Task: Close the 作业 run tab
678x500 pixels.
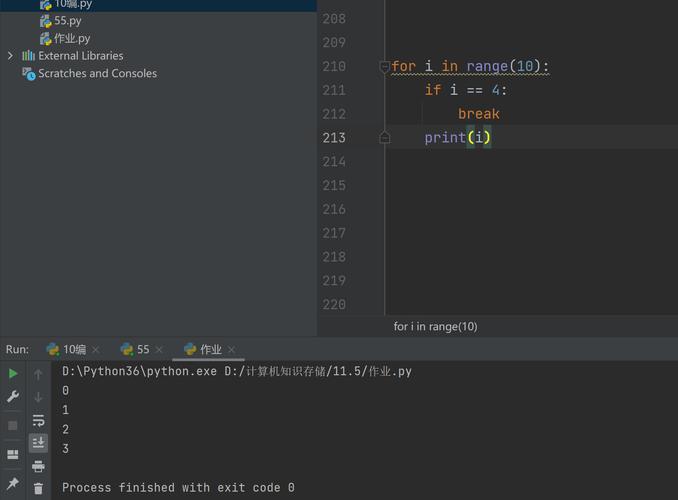Action: pyautogui.click(x=231, y=349)
